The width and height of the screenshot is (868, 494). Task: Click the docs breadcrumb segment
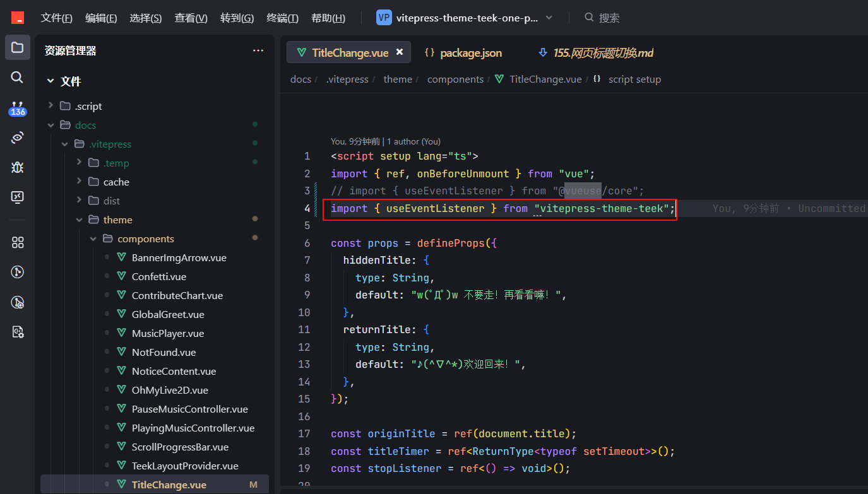click(x=300, y=79)
